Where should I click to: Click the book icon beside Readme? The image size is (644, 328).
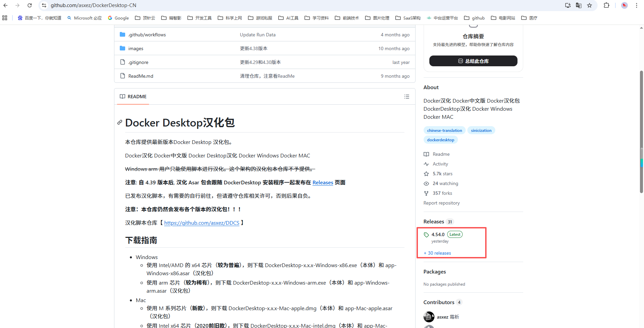pos(426,154)
